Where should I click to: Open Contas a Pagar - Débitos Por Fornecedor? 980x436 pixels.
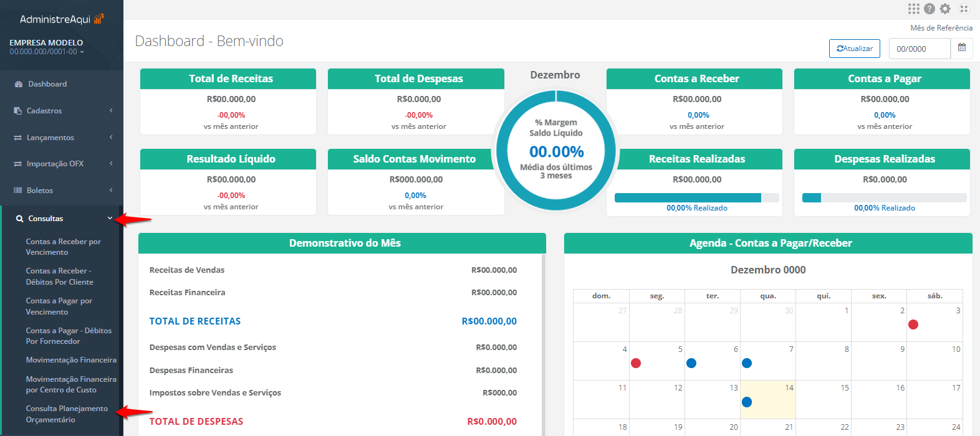point(69,336)
